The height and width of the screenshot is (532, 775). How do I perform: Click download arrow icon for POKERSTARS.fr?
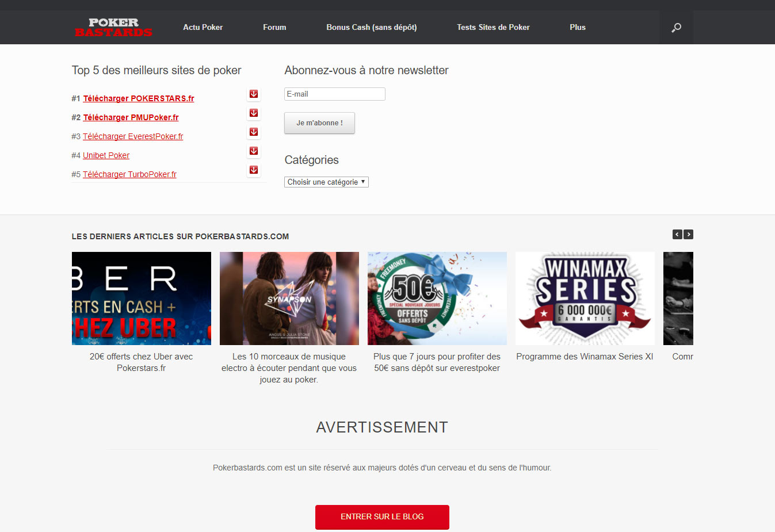click(x=254, y=94)
